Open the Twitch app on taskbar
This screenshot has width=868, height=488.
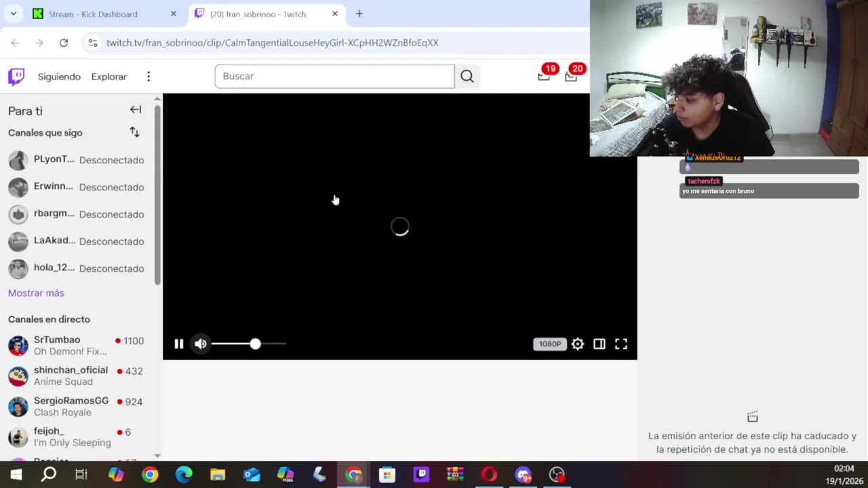pos(421,474)
